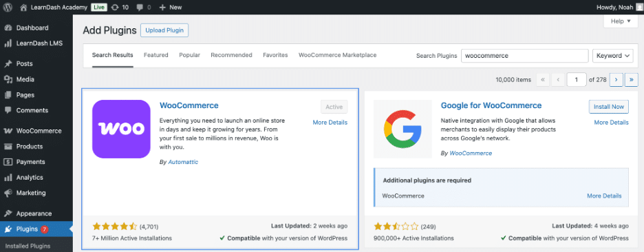The image size is (644, 252).
Task: Click the Products sidebar icon
Action: (x=8, y=147)
